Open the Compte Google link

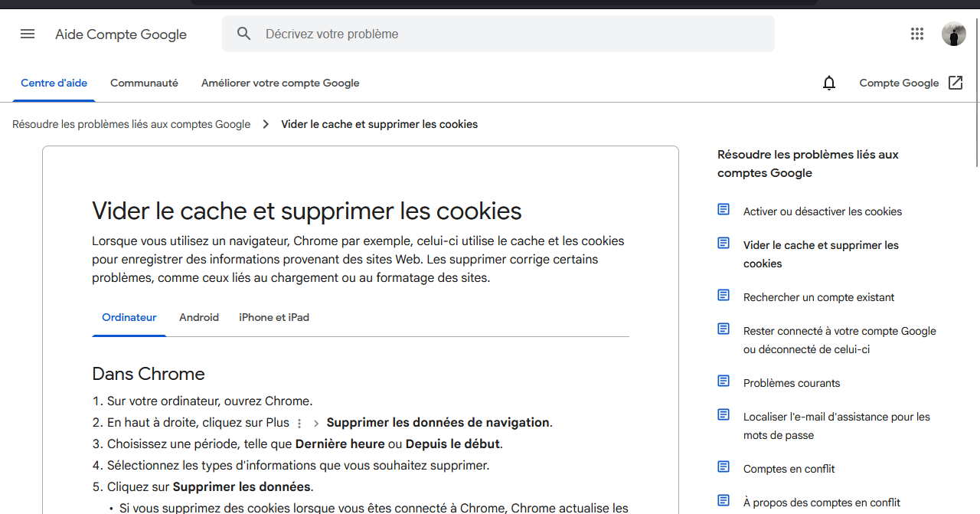(x=899, y=83)
